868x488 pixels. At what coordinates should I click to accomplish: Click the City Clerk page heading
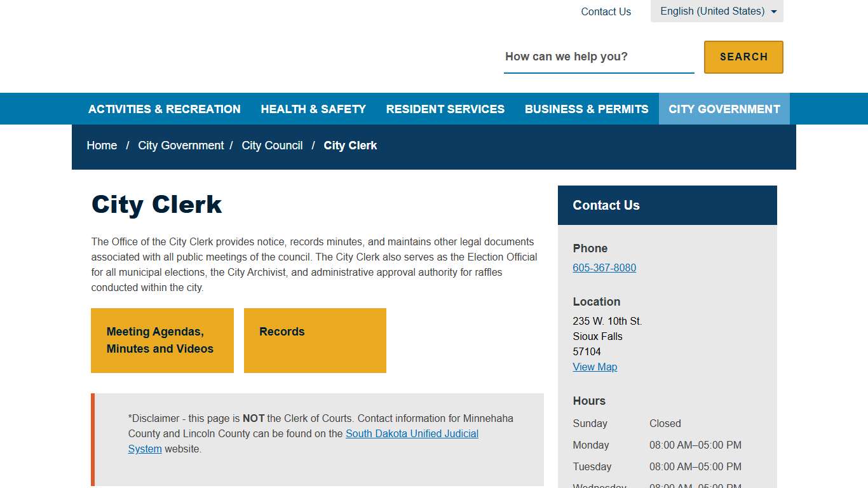(x=156, y=205)
